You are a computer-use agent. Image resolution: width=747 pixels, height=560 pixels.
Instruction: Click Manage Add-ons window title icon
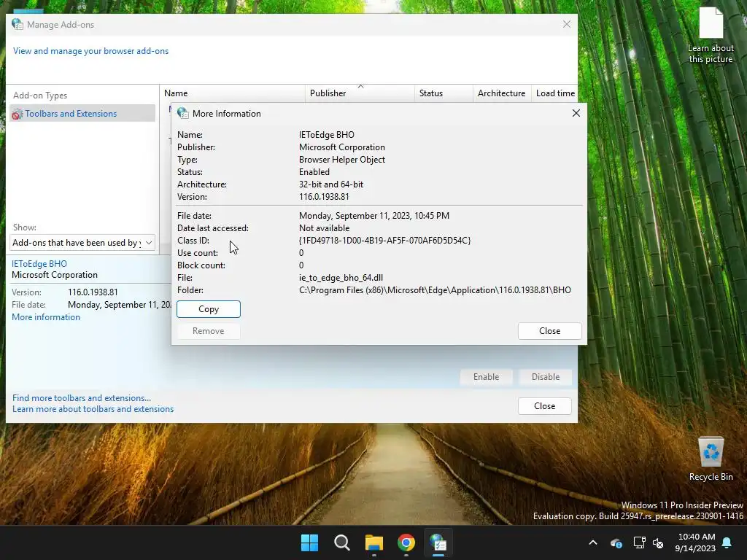tap(18, 24)
